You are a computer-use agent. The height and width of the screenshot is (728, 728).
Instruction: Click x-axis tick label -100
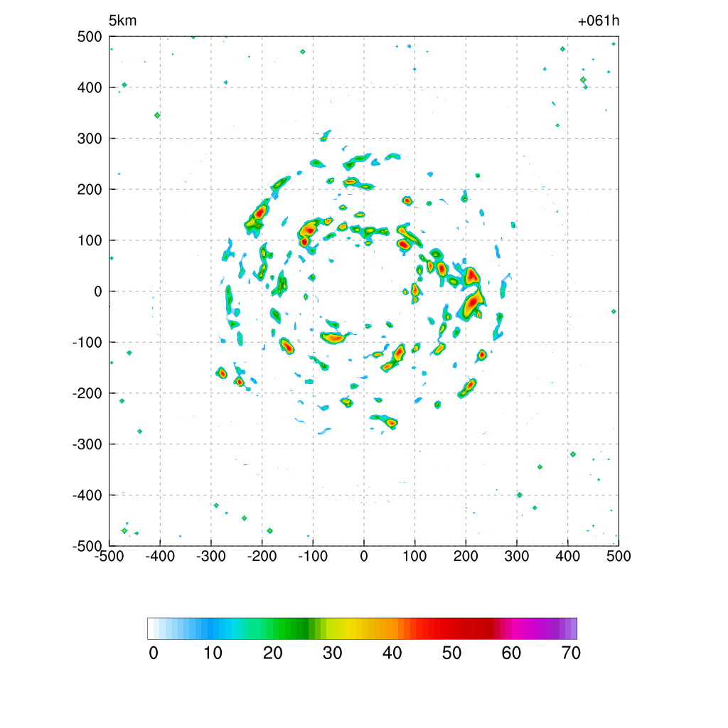pyautogui.click(x=313, y=556)
